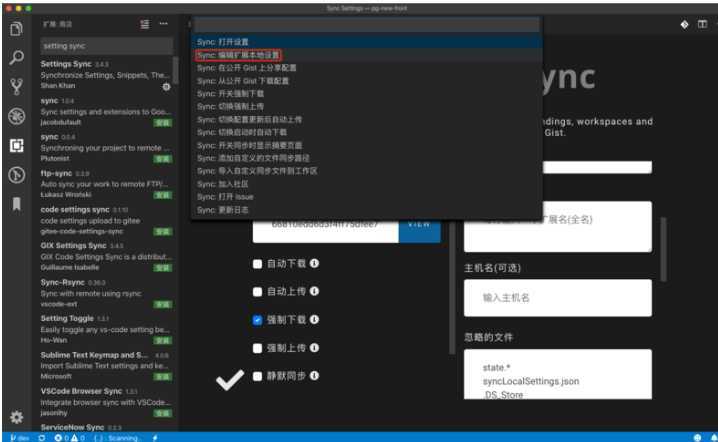Enable the 静默同步 checkbox

pyautogui.click(x=257, y=376)
